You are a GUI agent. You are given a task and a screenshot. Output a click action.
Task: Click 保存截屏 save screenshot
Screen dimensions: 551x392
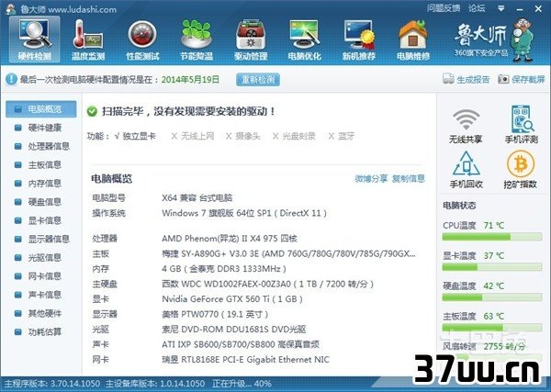tap(521, 79)
